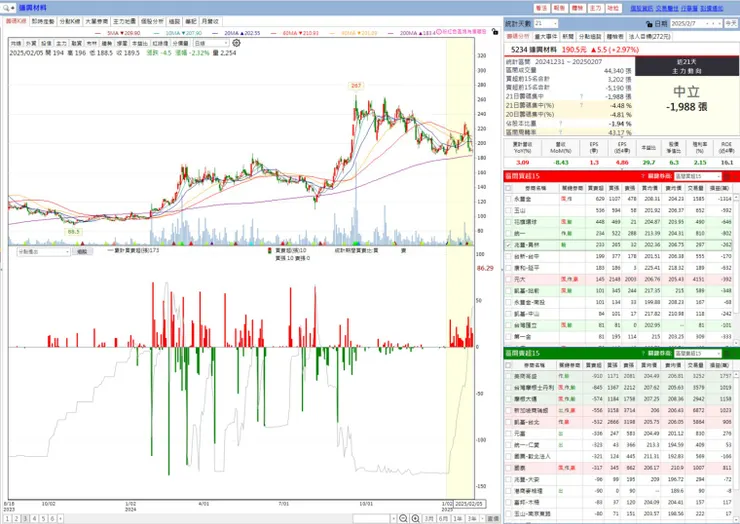Click the help question mark in 區間買超15 header

point(643,176)
